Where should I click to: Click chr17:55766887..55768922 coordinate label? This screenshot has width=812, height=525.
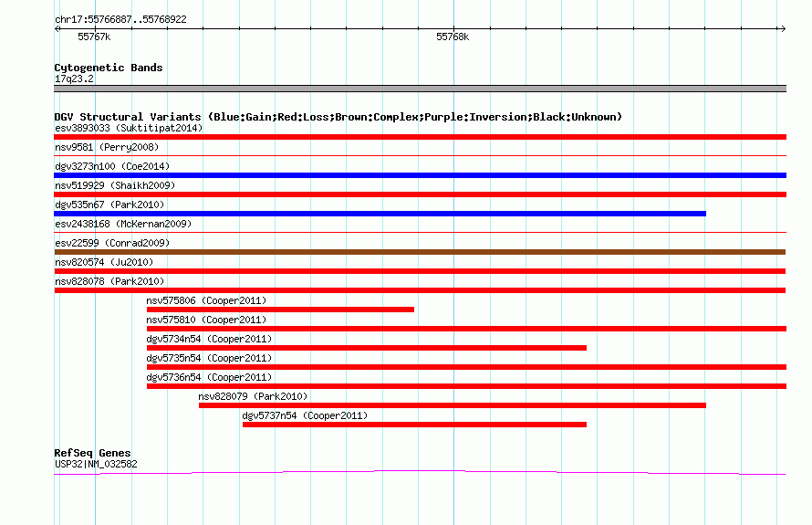[x=120, y=20]
